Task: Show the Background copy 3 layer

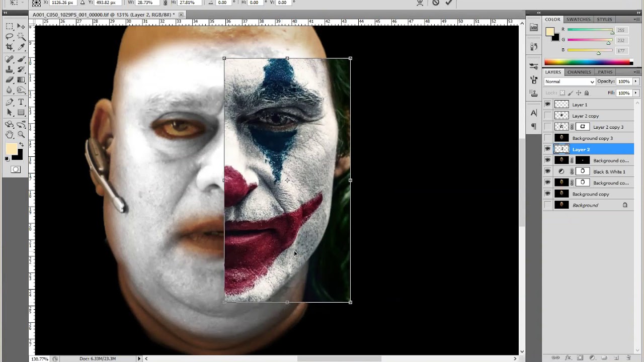Action: click(547, 138)
